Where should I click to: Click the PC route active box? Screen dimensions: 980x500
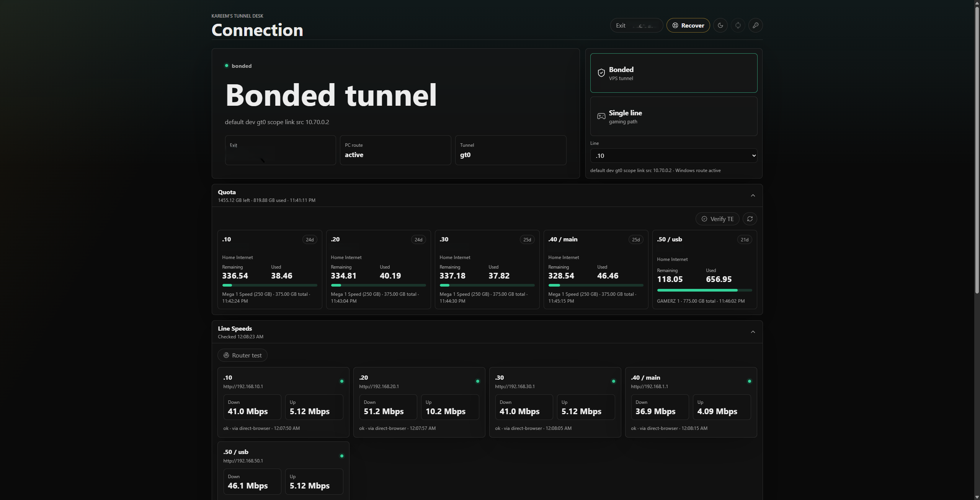395,150
